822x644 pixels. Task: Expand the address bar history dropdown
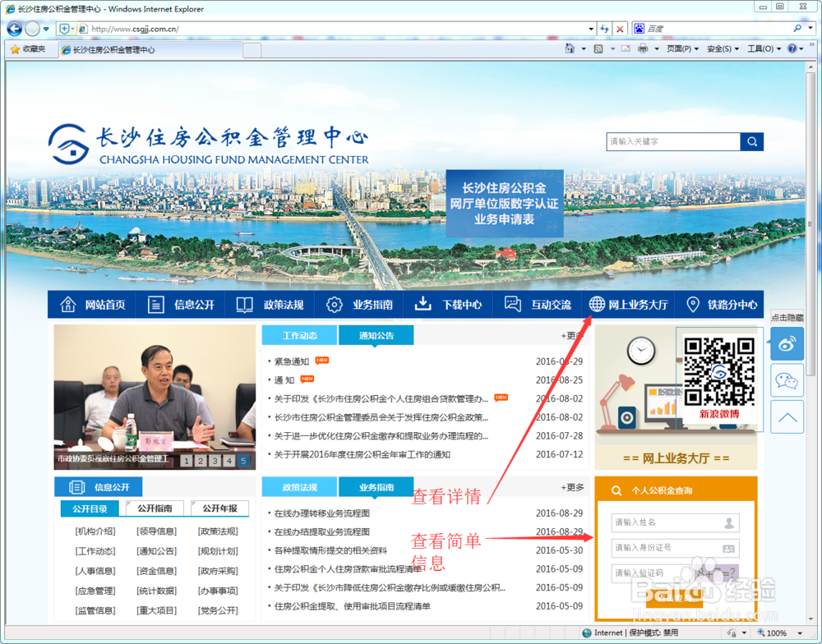coord(591,29)
